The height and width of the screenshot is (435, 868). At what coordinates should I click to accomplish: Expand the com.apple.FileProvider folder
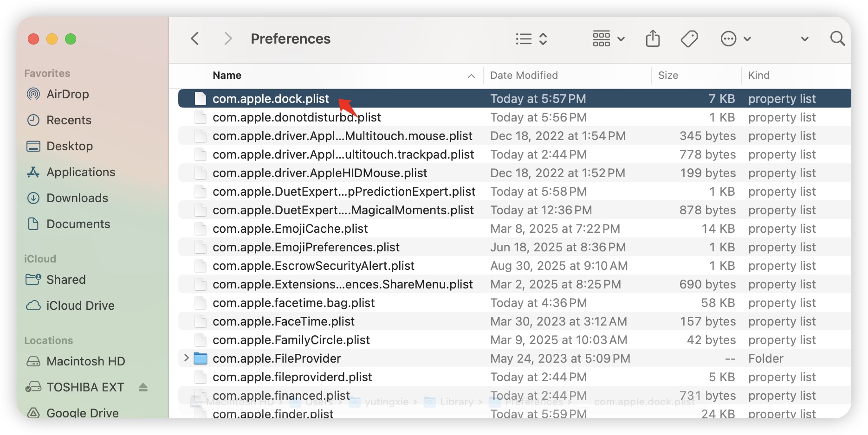point(186,358)
